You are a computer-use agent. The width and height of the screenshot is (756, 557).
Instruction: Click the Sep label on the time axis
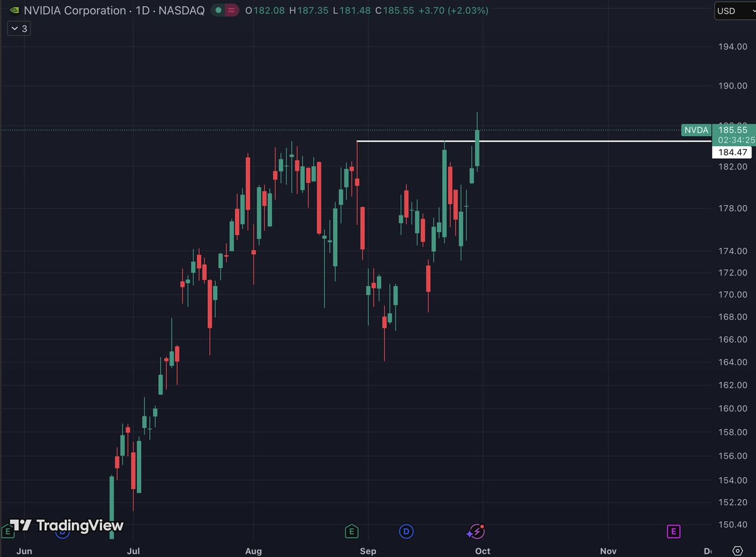pyautogui.click(x=368, y=551)
